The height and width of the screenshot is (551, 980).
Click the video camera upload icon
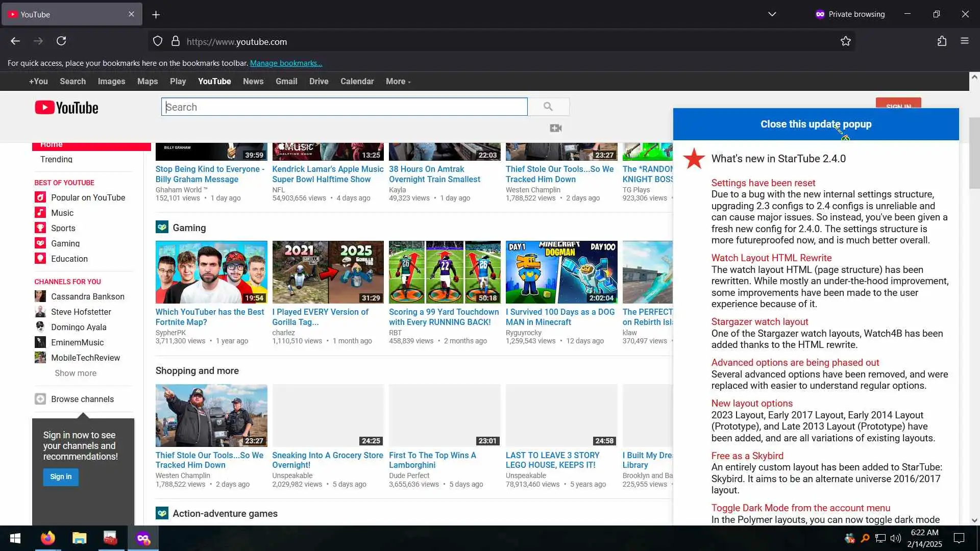555,128
